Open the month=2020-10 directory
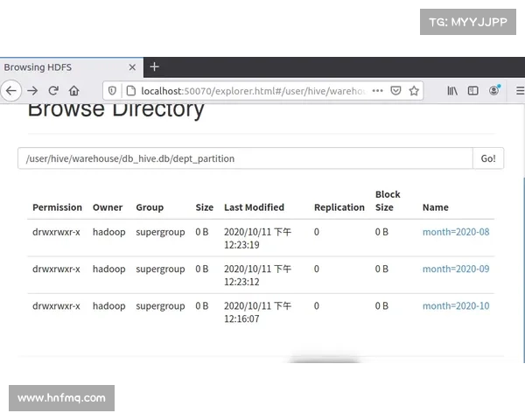 pyautogui.click(x=455, y=306)
